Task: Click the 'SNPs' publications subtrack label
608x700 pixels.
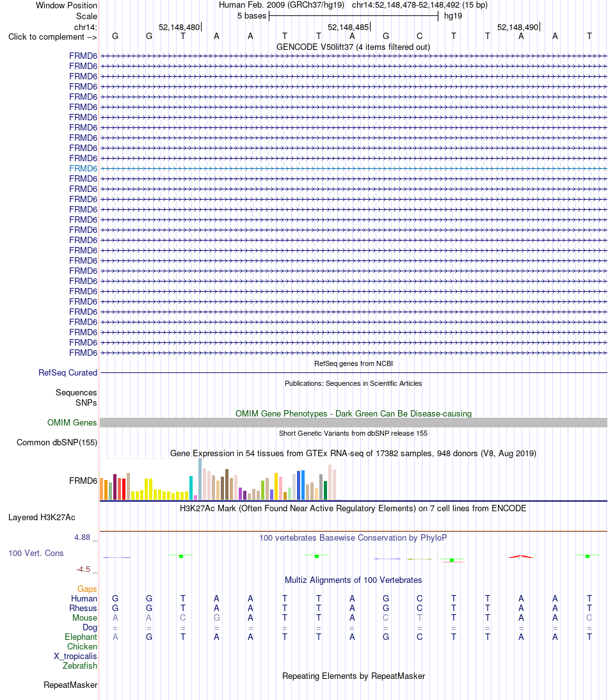Action: 86,402
